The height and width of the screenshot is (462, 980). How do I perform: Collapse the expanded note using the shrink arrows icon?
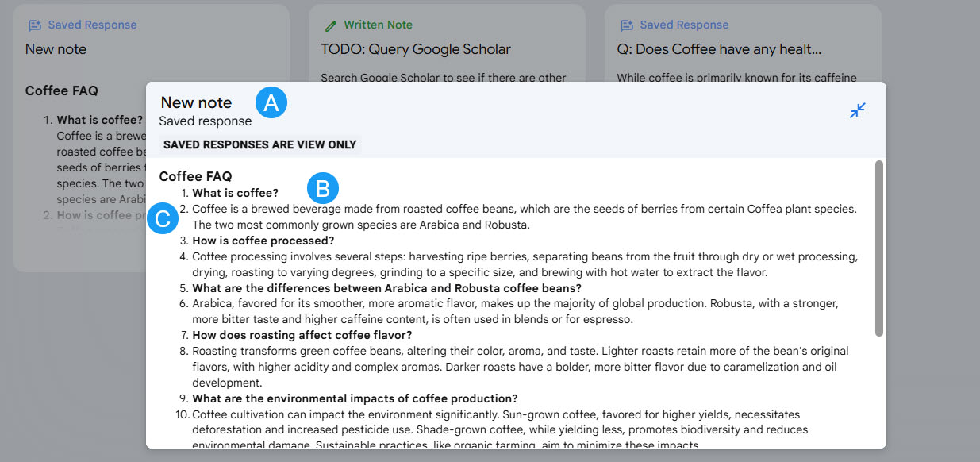[858, 111]
